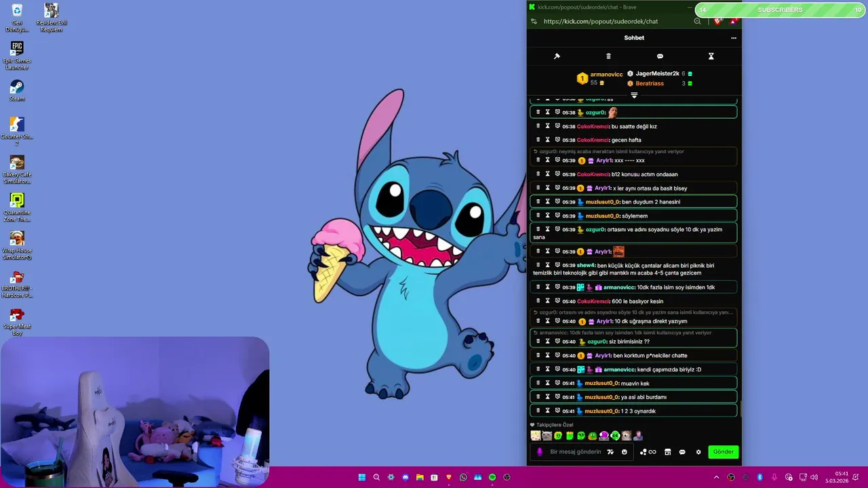Click the chat bubble icon beside the shop icon
This screenshot has width=868, height=488.
pyautogui.click(x=682, y=452)
